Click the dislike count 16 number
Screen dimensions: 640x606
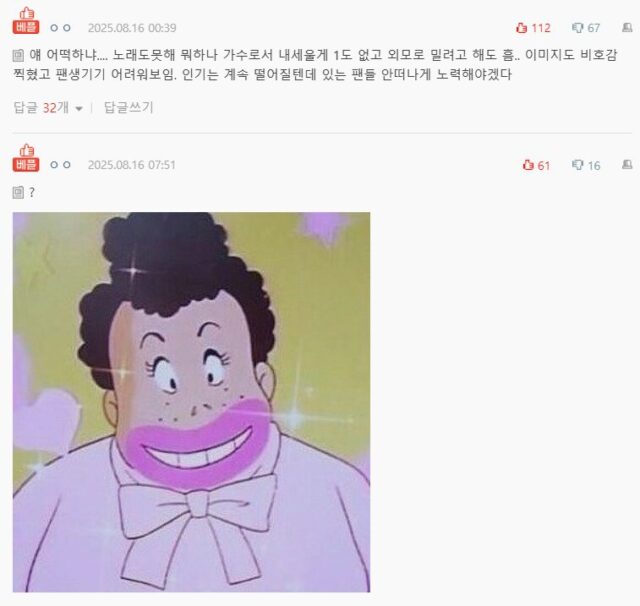[594, 165]
